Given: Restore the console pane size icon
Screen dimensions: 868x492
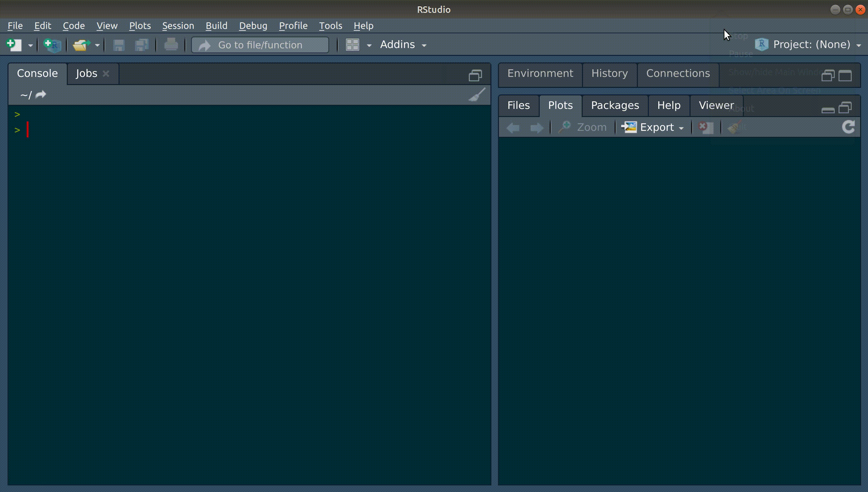Looking at the screenshot, I should point(475,75).
